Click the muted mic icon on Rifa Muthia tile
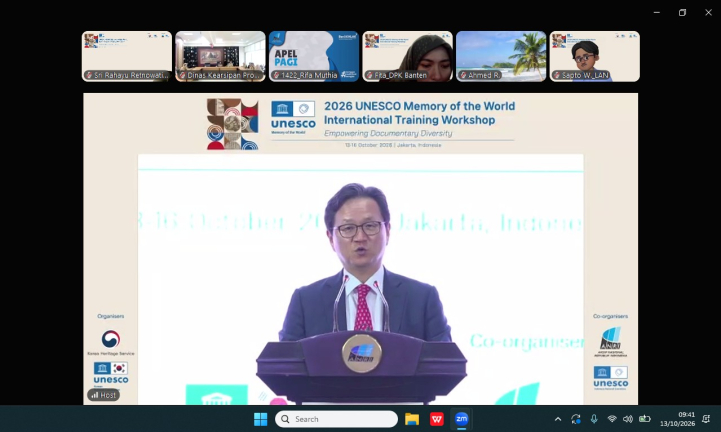 [276, 75]
